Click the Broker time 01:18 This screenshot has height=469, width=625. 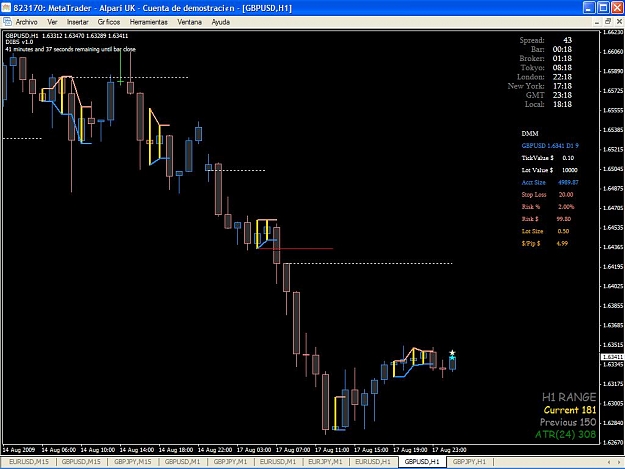tap(562, 59)
